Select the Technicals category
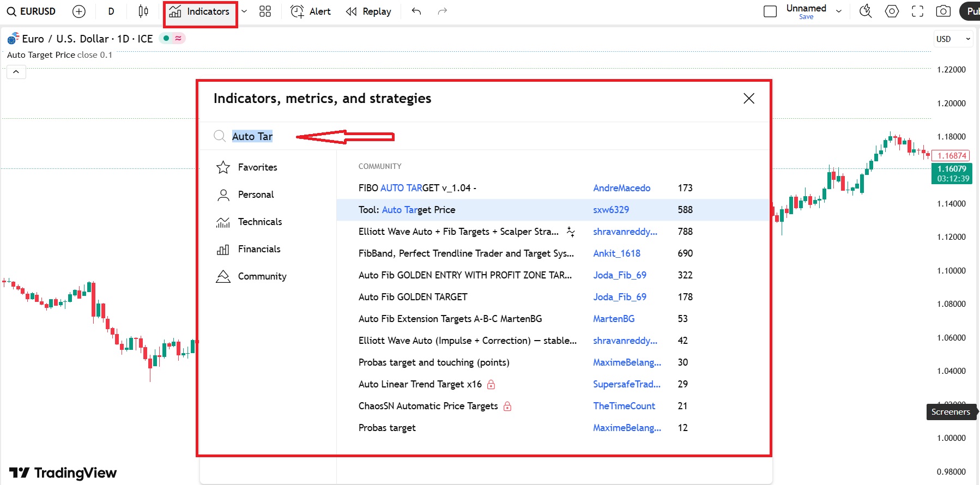Viewport: 980px width, 485px height. tap(259, 222)
